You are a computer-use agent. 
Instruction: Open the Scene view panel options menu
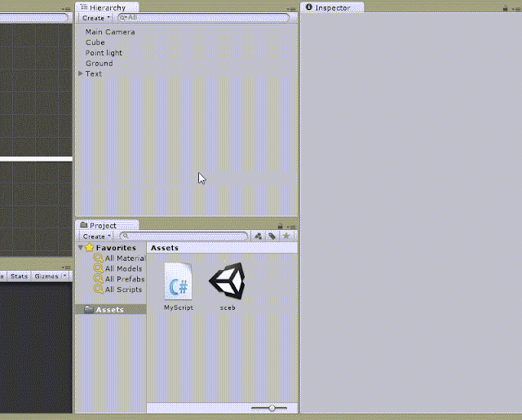tap(66, 9)
